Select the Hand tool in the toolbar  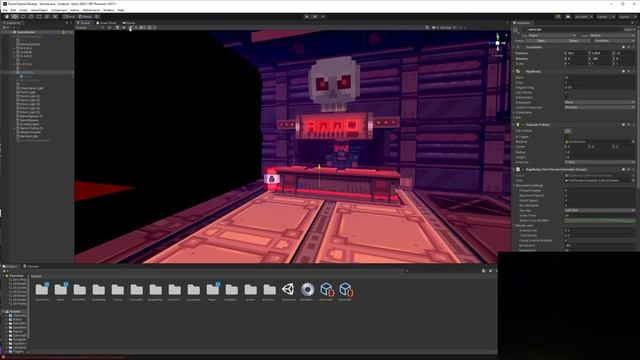(x=7, y=17)
